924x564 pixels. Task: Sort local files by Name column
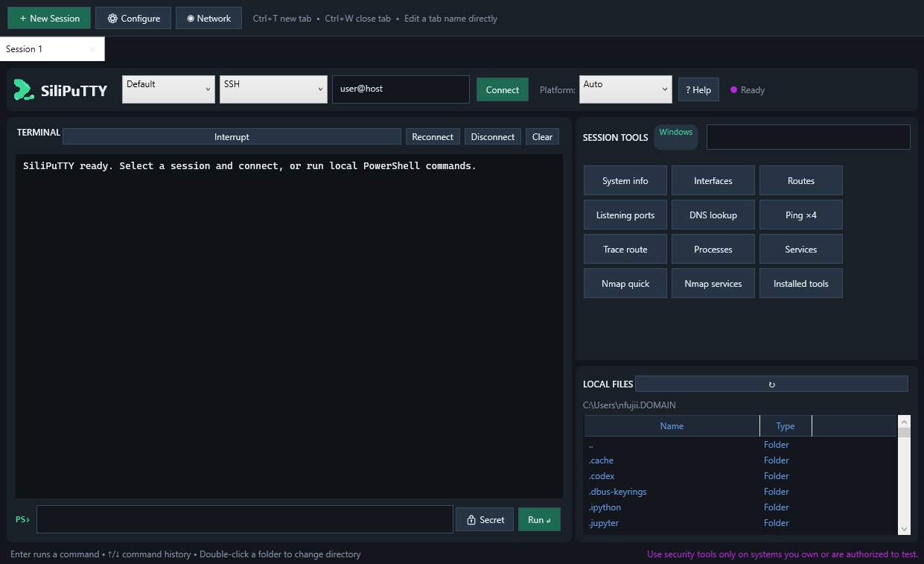(x=672, y=426)
